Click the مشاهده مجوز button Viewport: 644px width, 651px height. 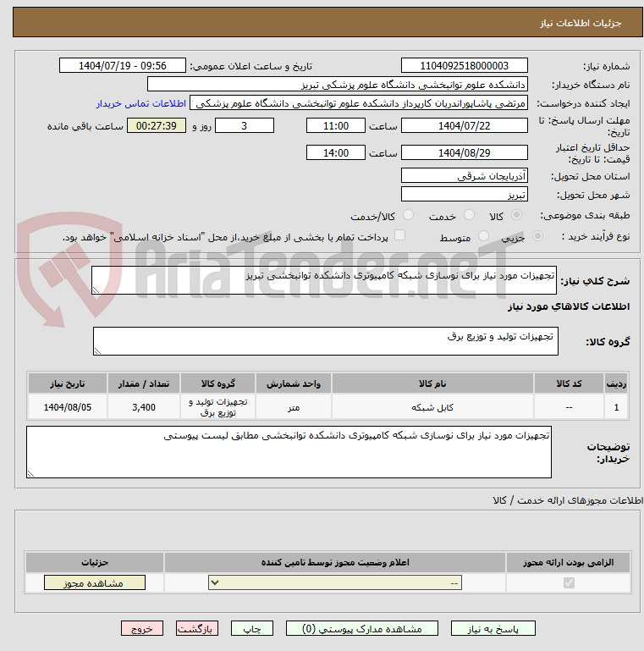point(95,583)
